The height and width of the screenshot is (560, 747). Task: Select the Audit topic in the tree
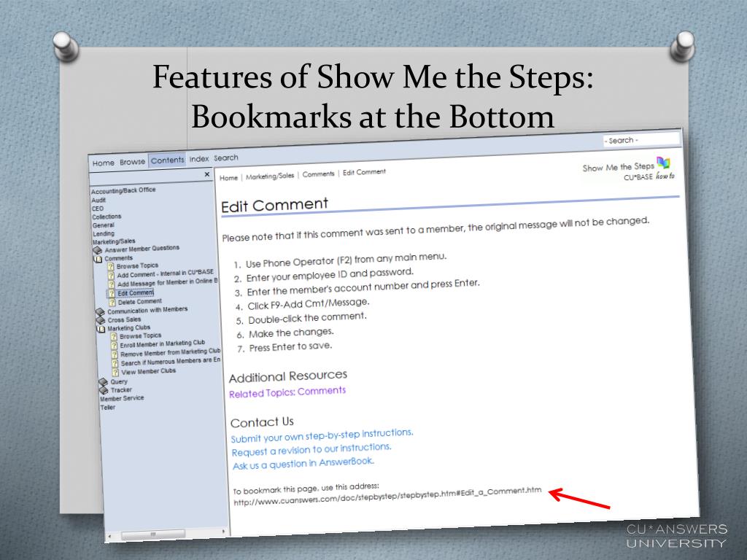(98, 200)
